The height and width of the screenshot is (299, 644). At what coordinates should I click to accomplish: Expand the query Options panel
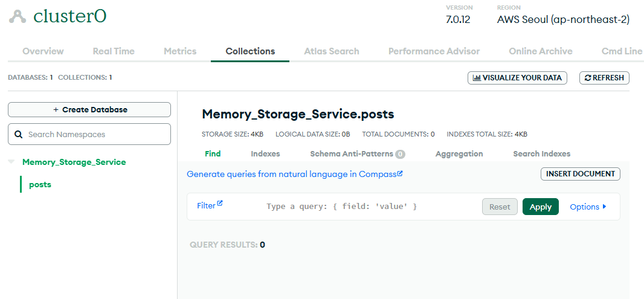[x=588, y=207]
